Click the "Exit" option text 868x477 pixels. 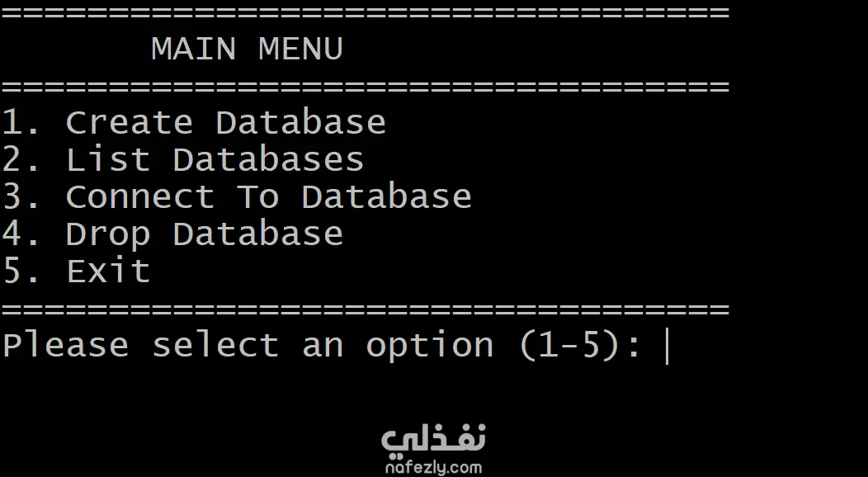[x=108, y=272]
